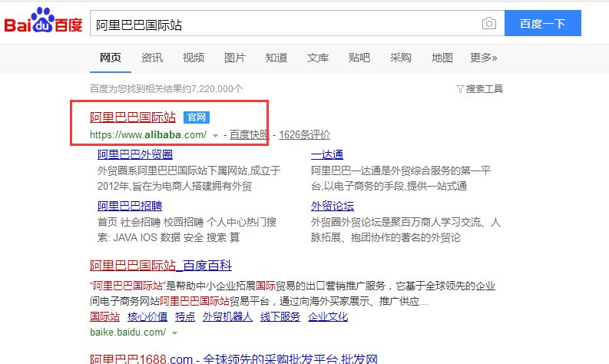Open the 百度快照 cached page link

tap(249, 135)
